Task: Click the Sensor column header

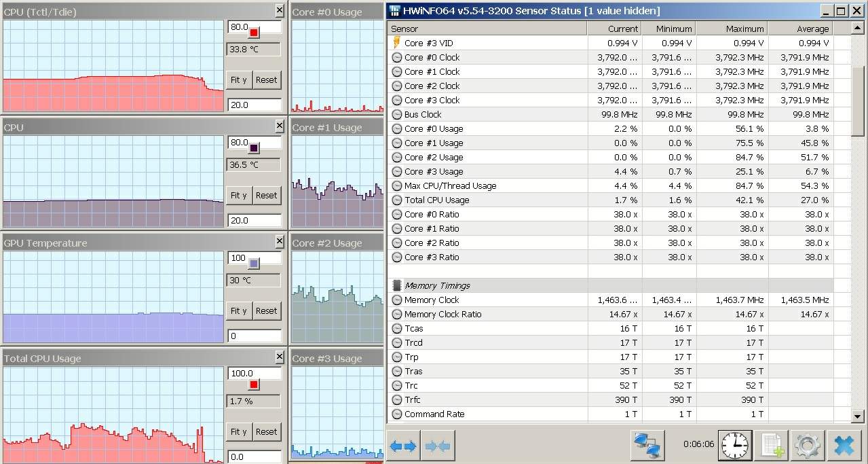Action: tap(487, 29)
